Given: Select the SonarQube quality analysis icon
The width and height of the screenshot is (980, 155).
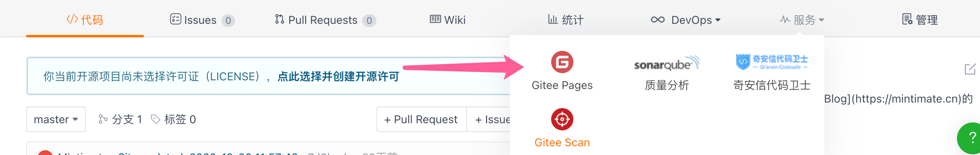Looking at the screenshot, I should (667, 64).
